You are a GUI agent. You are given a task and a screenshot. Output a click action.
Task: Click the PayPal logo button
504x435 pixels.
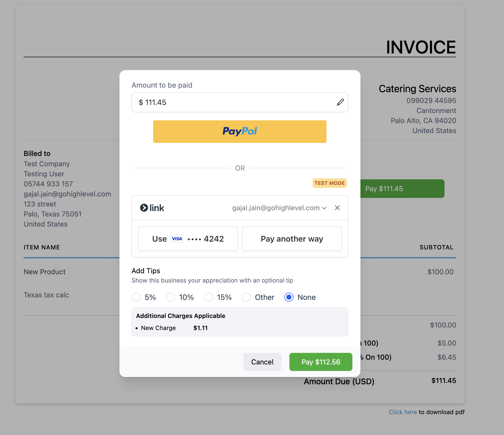(x=240, y=131)
